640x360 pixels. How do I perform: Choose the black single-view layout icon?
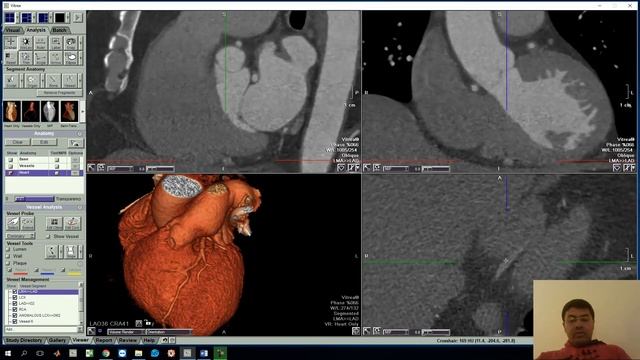60,18
